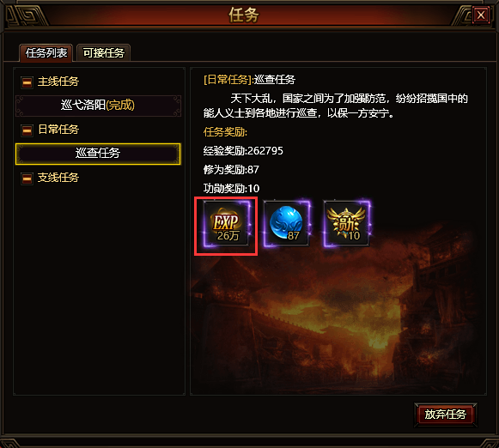
Task: Click the 经验奖励:262795 text line
Action: click(x=243, y=151)
